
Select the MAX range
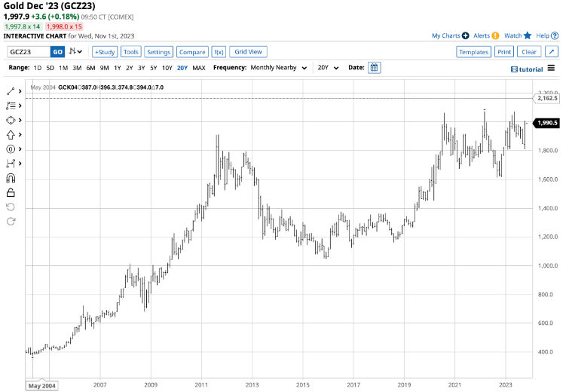pos(199,68)
